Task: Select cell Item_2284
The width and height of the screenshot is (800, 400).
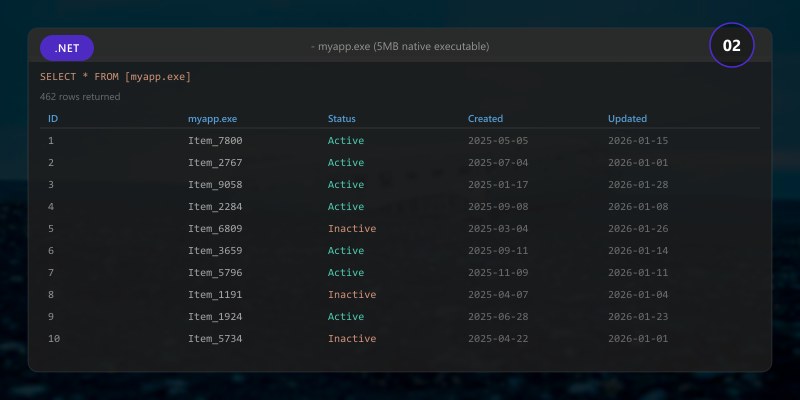Action: (215, 206)
